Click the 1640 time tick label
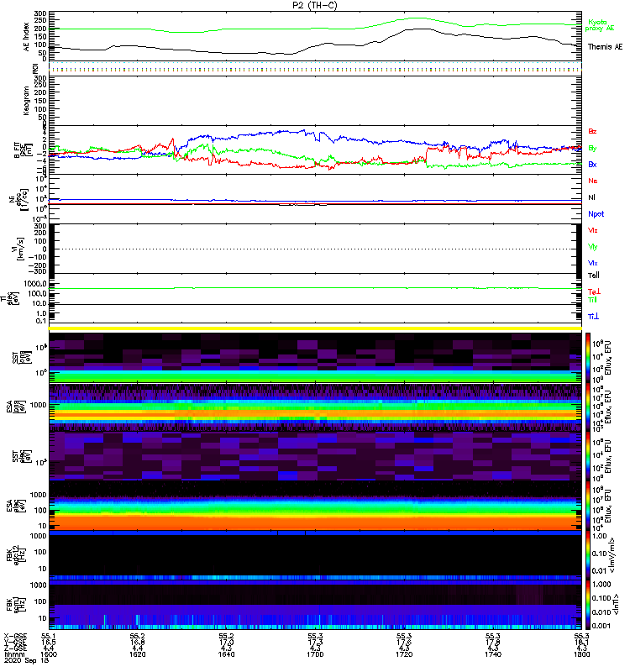Image resolution: width=630 pixels, height=672 pixels. (x=226, y=654)
